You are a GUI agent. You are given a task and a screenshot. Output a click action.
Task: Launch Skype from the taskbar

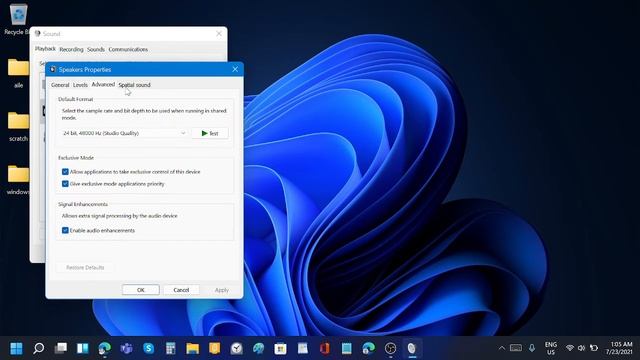(x=149, y=348)
